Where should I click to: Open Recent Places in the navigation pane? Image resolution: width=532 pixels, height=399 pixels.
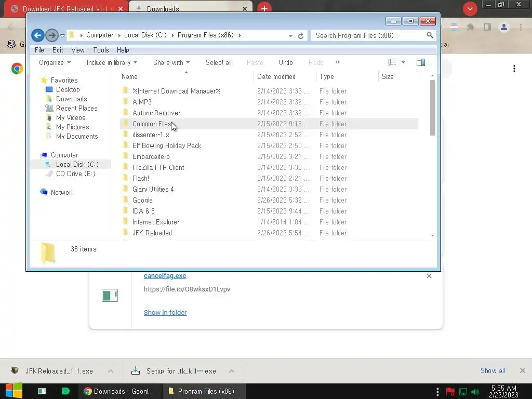[76, 108]
